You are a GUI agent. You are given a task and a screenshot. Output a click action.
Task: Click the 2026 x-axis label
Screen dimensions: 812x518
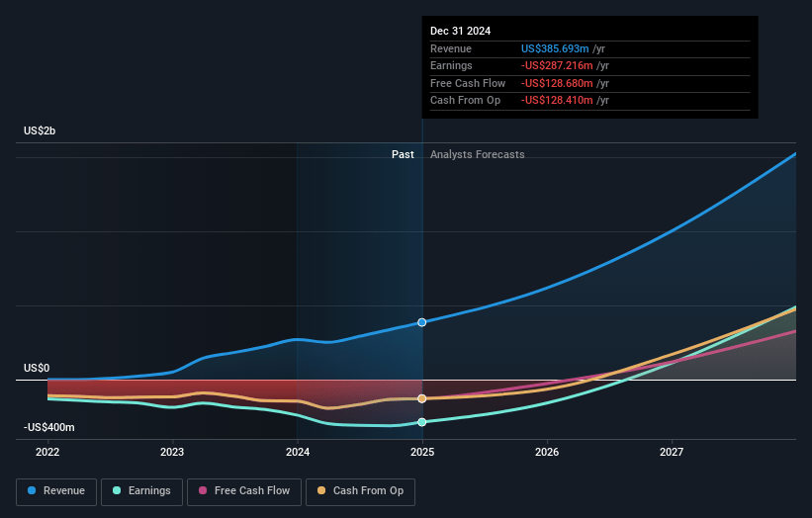pos(547,453)
